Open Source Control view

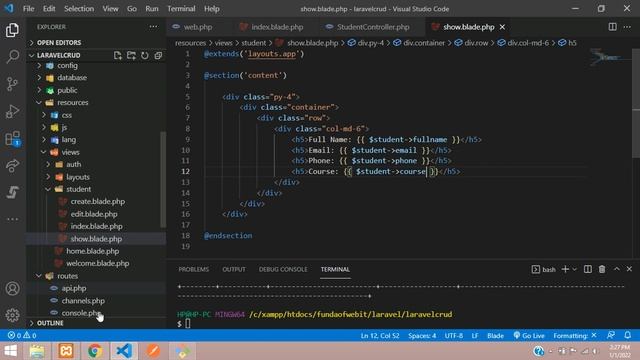click(x=12, y=84)
